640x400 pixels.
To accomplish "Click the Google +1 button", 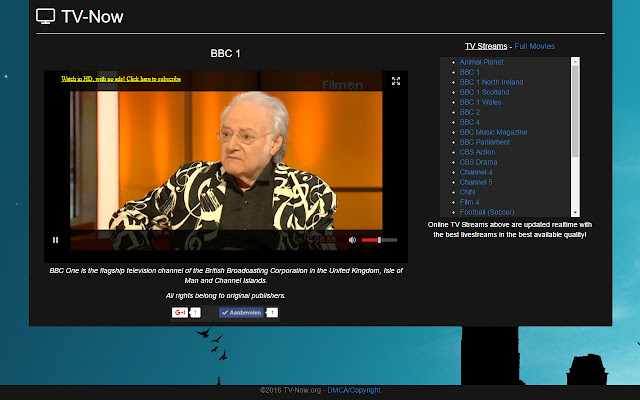I will [x=180, y=313].
